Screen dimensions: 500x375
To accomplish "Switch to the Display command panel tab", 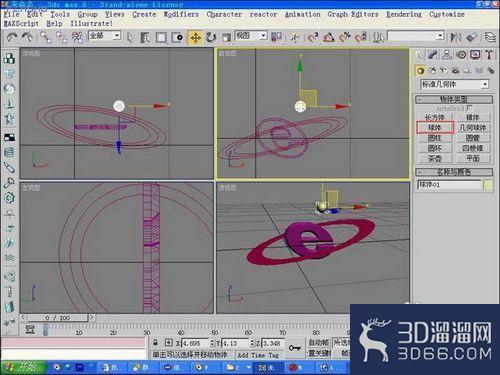I will pos(476,55).
